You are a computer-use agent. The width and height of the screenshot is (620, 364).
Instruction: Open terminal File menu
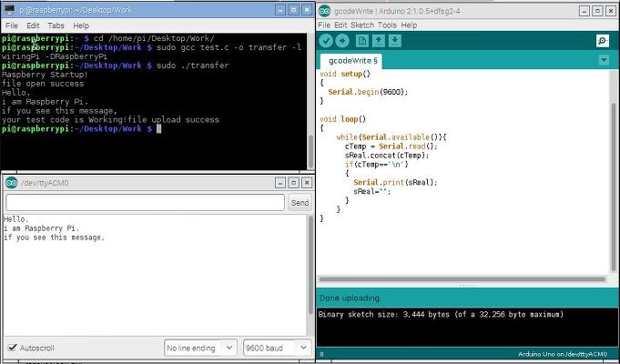[12, 25]
